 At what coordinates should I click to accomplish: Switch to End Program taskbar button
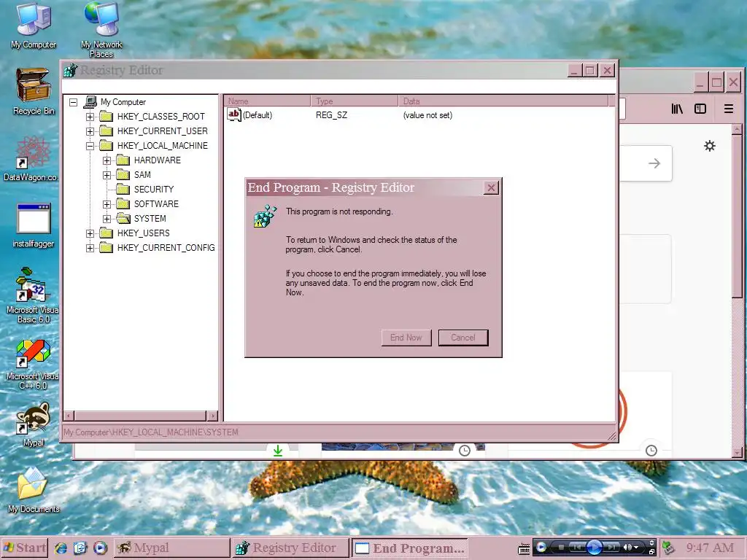tap(410, 548)
